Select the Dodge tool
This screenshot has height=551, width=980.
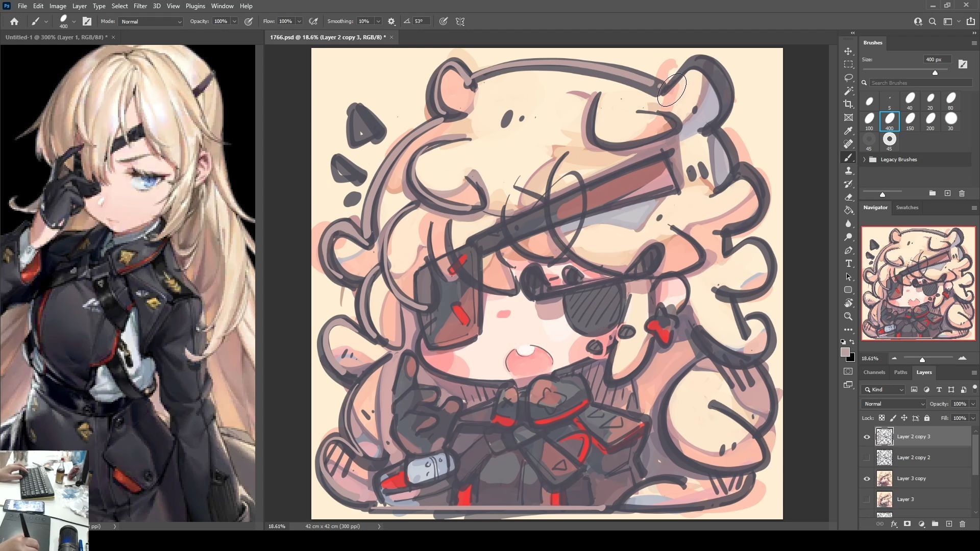point(848,237)
